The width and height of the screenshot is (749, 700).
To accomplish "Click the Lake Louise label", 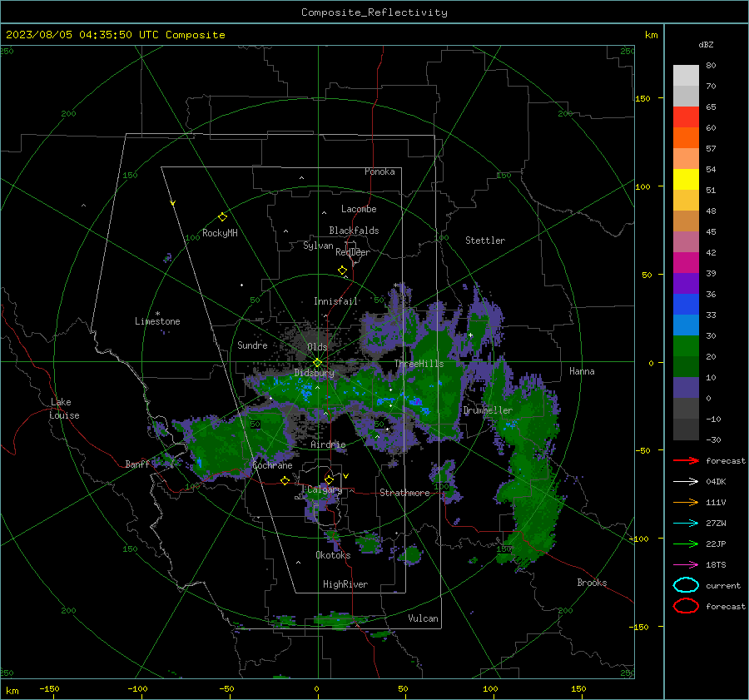I will point(65,409).
